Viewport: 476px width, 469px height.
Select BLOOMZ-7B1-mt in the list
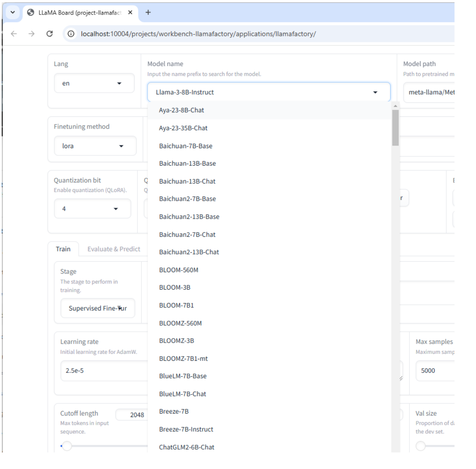tap(183, 359)
